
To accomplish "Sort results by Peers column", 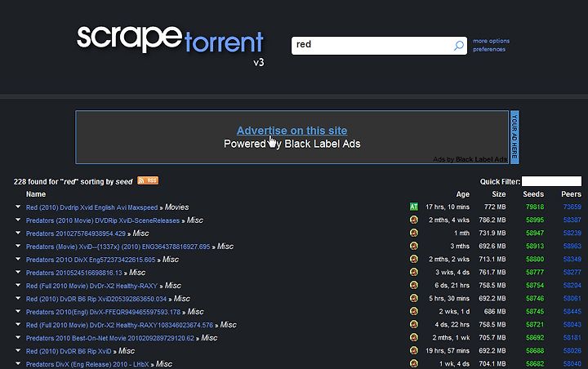I will pyautogui.click(x=571, y=193).
